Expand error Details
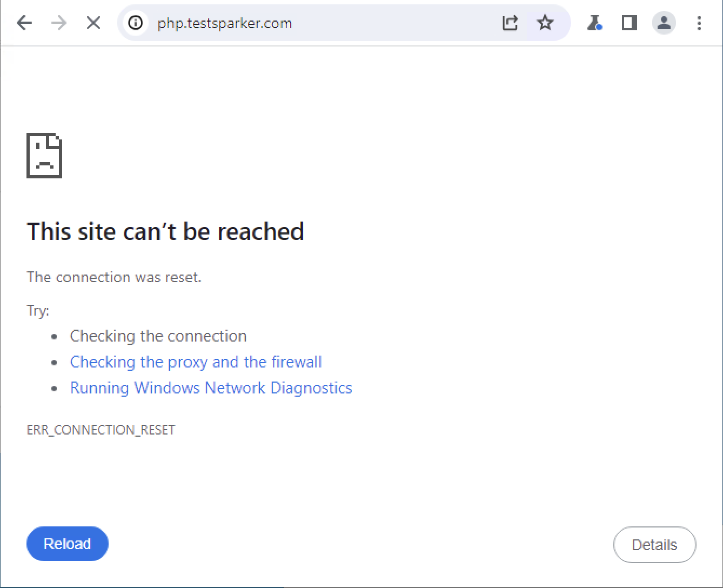This screenshot has width=723, height=588. point(654,545)
